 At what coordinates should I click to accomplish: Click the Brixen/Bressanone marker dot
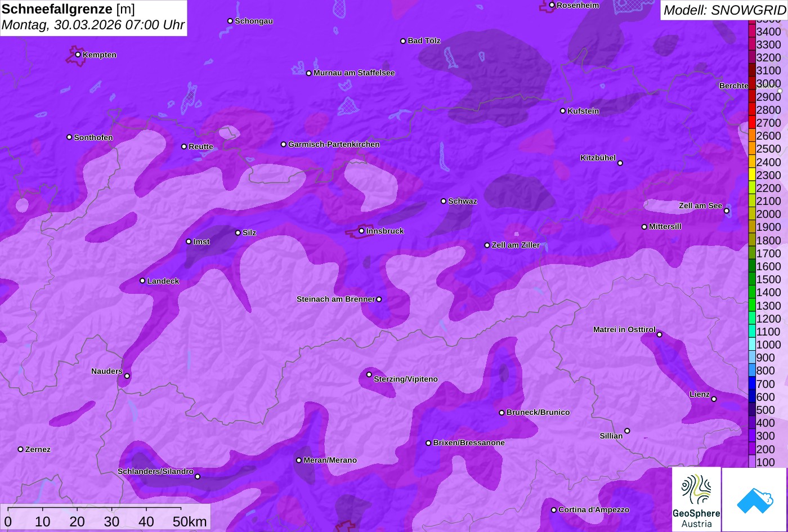428,443
